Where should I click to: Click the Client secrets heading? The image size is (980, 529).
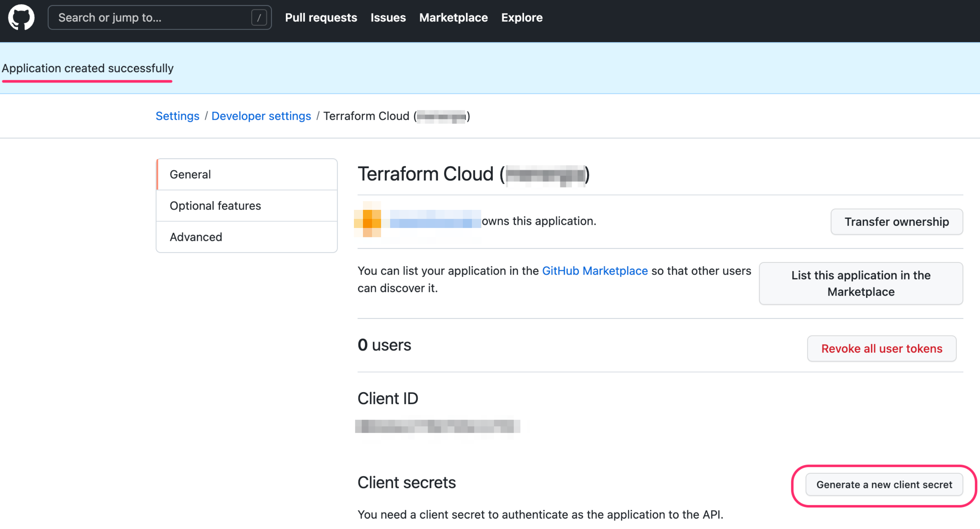pyautogui.click(x=406, y=482)
